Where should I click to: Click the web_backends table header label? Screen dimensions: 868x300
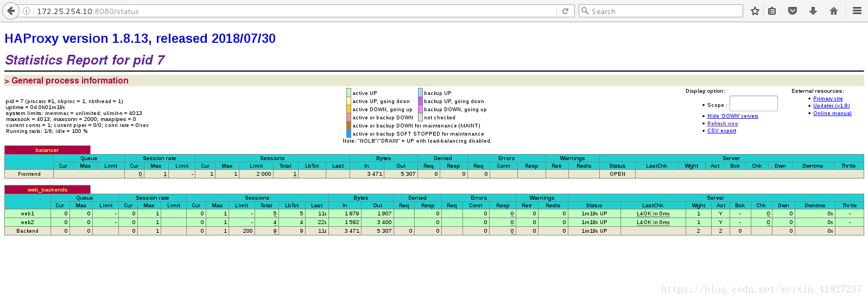(47, 190)
